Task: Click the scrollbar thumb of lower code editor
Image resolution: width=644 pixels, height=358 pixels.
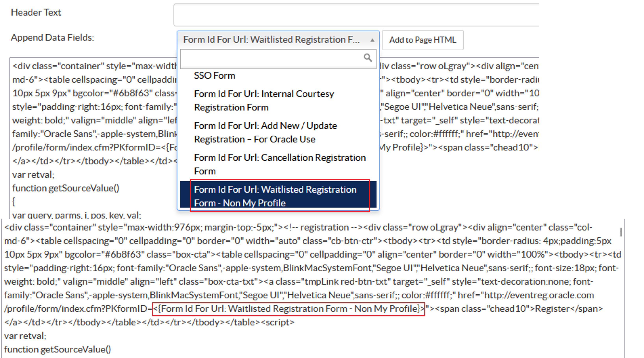Action: (621, 232)
